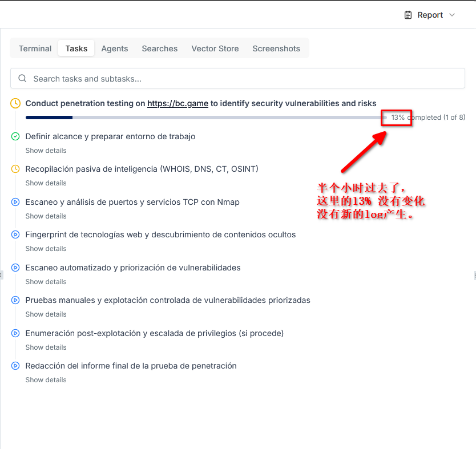Click the play icon beside Escaneo automatizado task

pyautogui.click(x=15, y=268)
